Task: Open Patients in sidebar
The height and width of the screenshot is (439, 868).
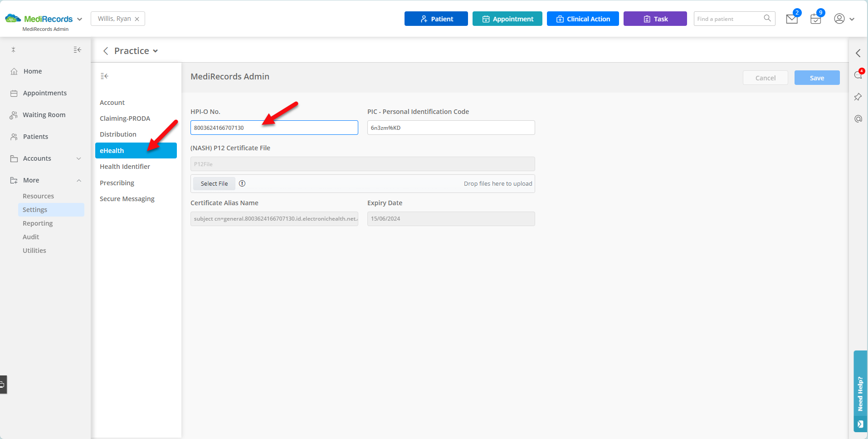Action: click(x=35, y=137)
